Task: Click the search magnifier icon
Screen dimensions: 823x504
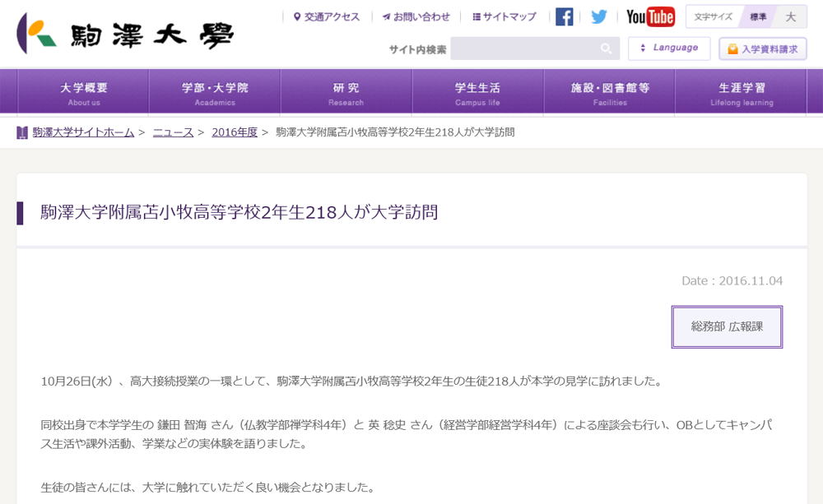Action: 607,49
